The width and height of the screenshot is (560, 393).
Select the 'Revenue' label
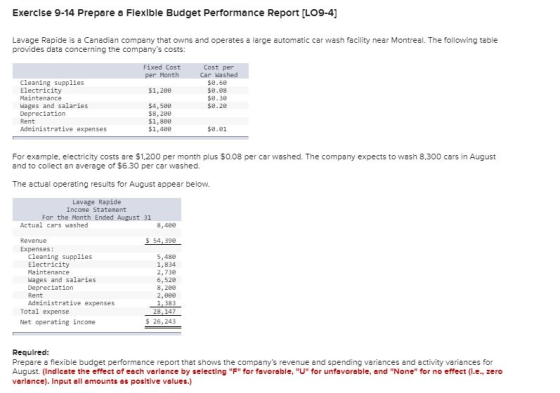coord(33,240)
